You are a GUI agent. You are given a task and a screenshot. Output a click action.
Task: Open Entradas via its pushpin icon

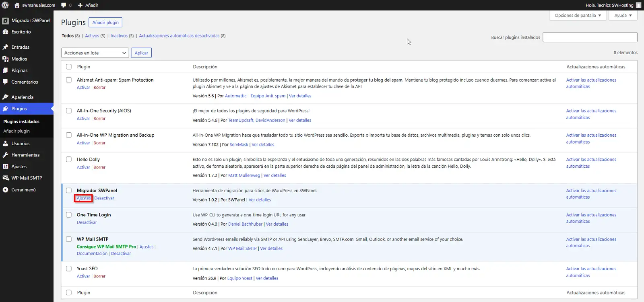(x=5, y=47)
